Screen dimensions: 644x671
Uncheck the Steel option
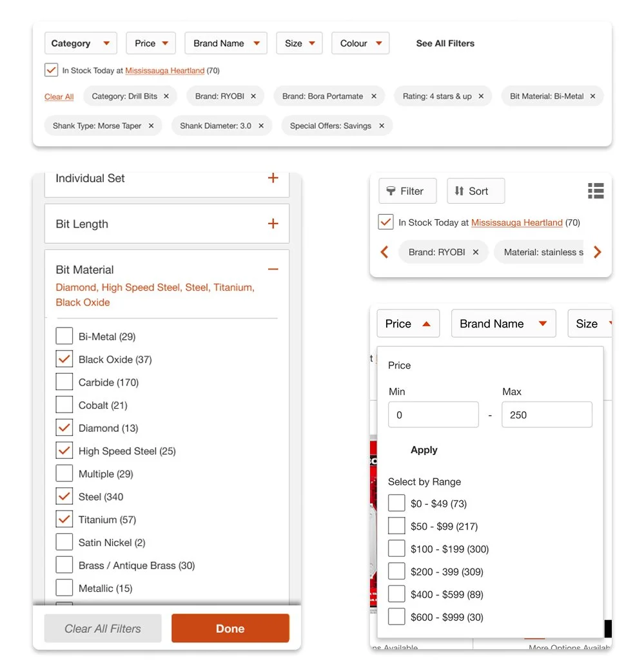(64, 496)
